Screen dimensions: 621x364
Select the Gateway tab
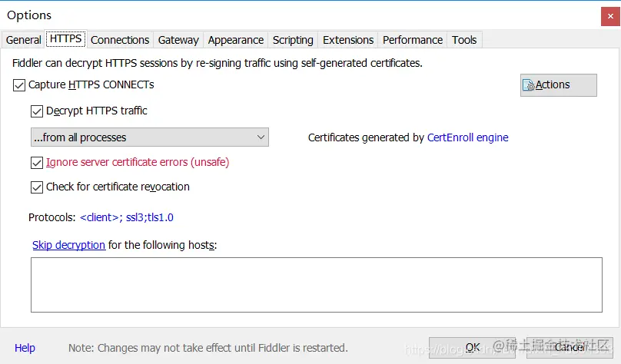point(178,40)
